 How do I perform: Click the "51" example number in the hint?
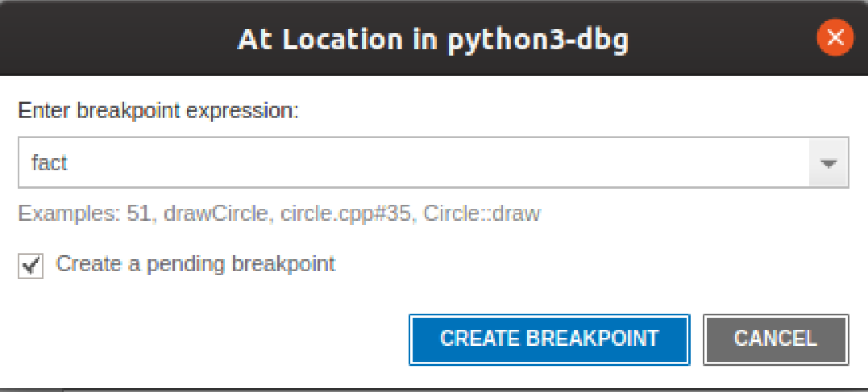pos(138,214)
